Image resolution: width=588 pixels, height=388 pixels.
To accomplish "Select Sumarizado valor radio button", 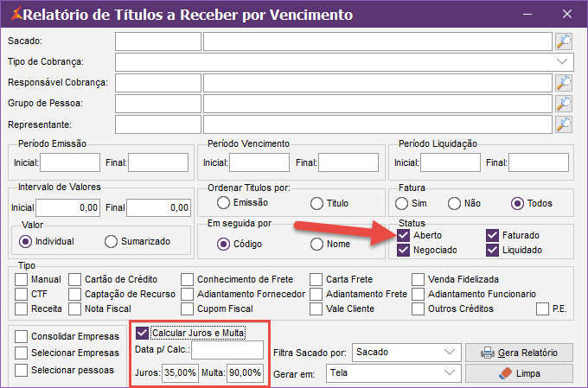I will pyautogui.click(x=111, y=241).
